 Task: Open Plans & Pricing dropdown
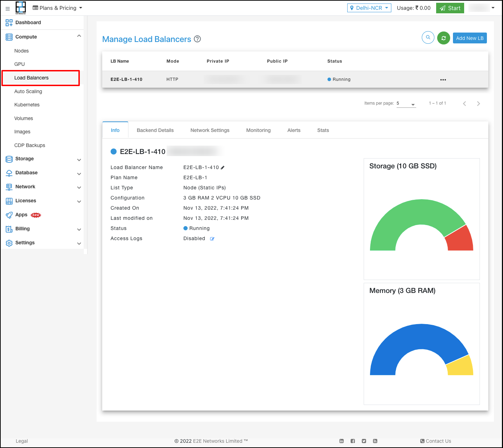coord(57,8)
